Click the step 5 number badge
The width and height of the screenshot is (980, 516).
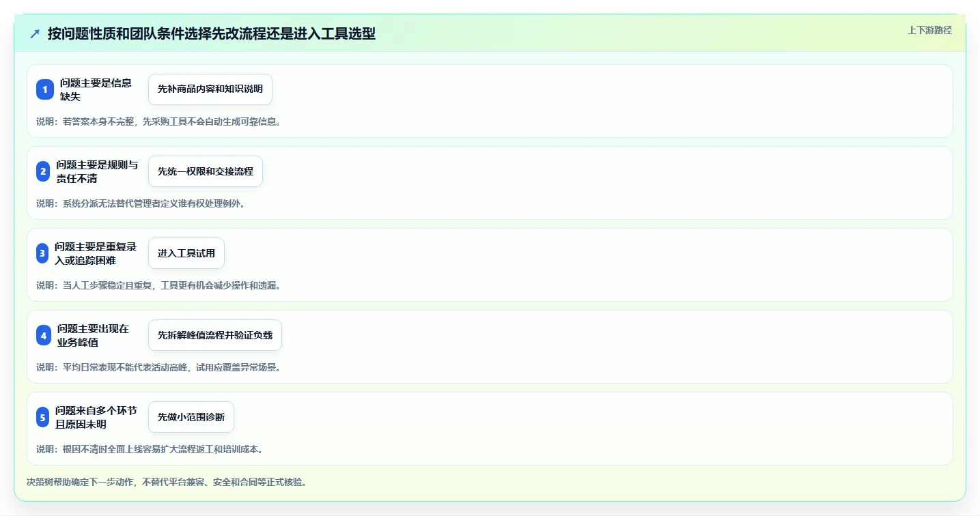coord(43,417)
